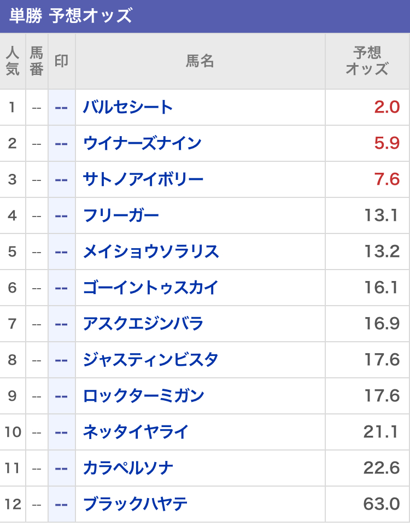Open the 印 mark cell for ブラックハヤテ
Image resolution: width=410 pixels, height=532 pixels.
coord(61,504)
